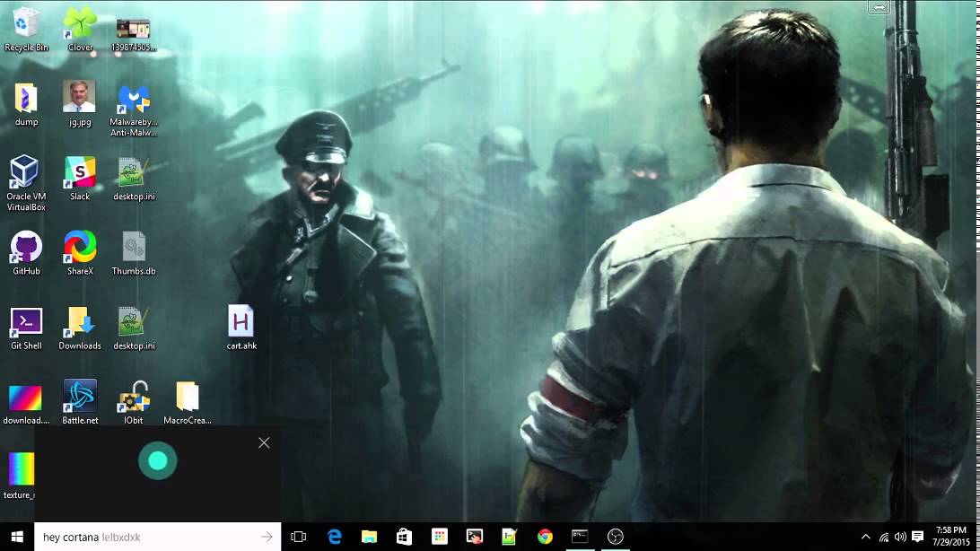This screenshot has width=980, height=551.
Task: Select the jg.jpg photo thumbnail
Action: tap(79, 97)
